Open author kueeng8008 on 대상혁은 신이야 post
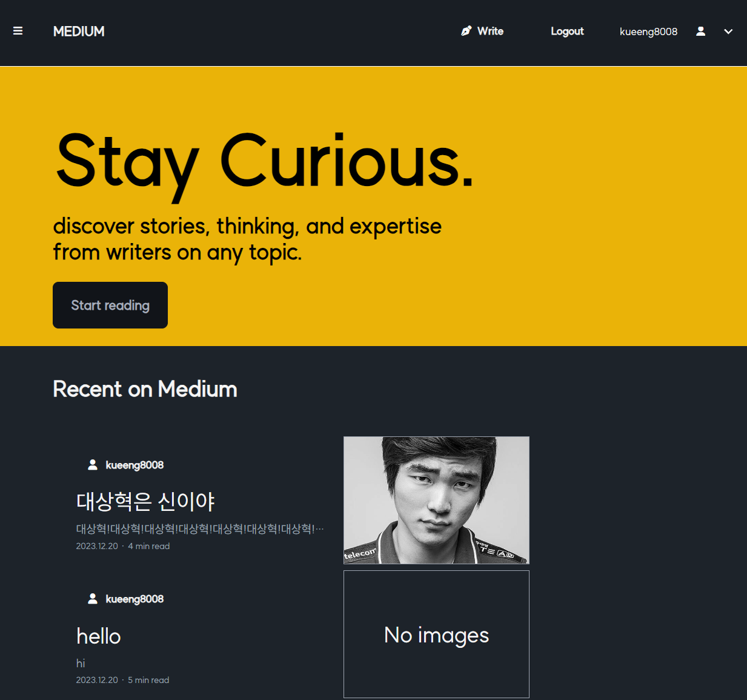This screenshot has height=700, width=747. point(134,465)
